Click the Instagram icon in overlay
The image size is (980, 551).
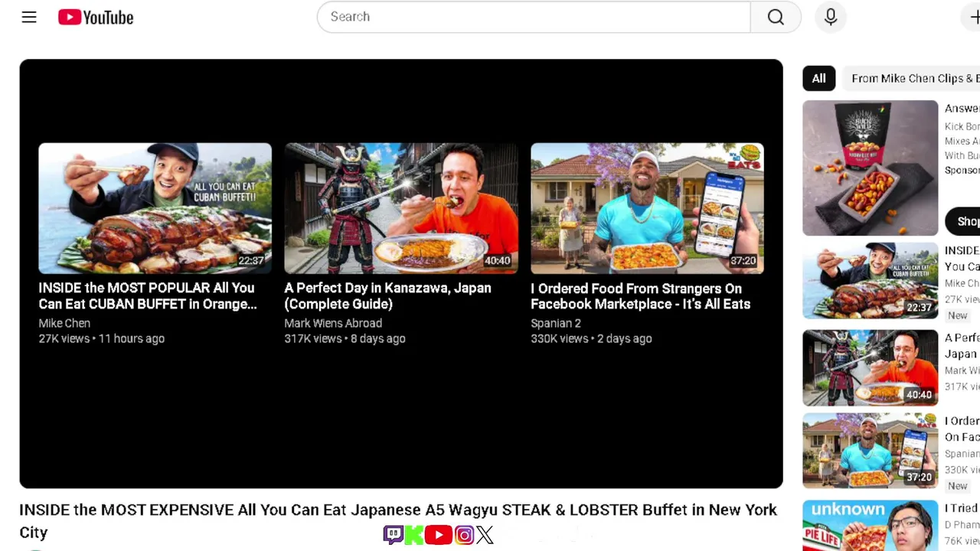[x=464, y=534]
